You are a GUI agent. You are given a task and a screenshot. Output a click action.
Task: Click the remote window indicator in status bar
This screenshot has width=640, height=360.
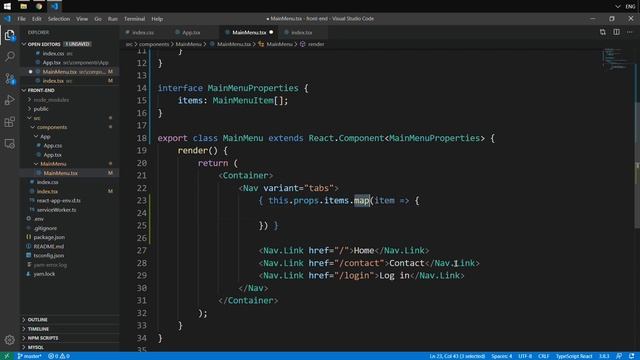point(7,356)
